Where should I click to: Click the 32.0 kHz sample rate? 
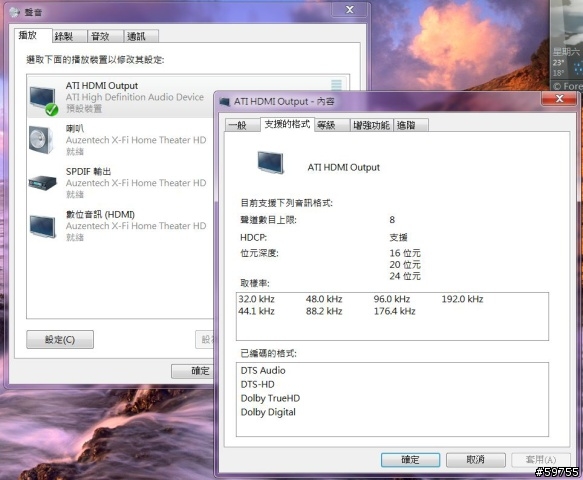click(x=256, y=299)
